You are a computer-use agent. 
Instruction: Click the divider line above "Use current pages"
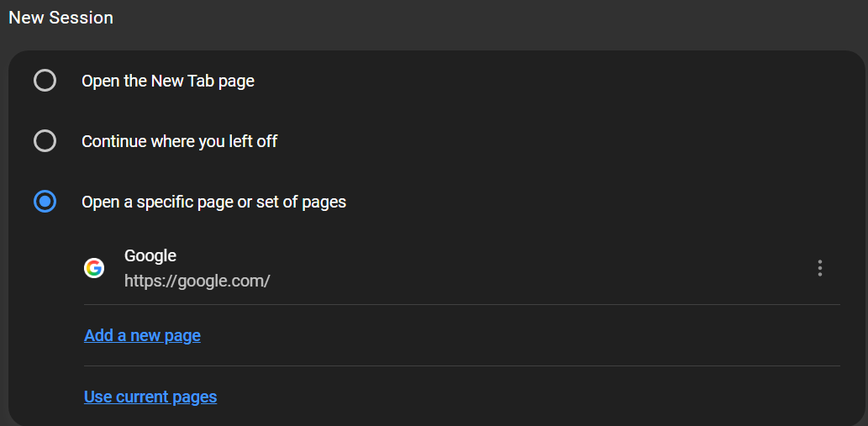tap(462, 366)
